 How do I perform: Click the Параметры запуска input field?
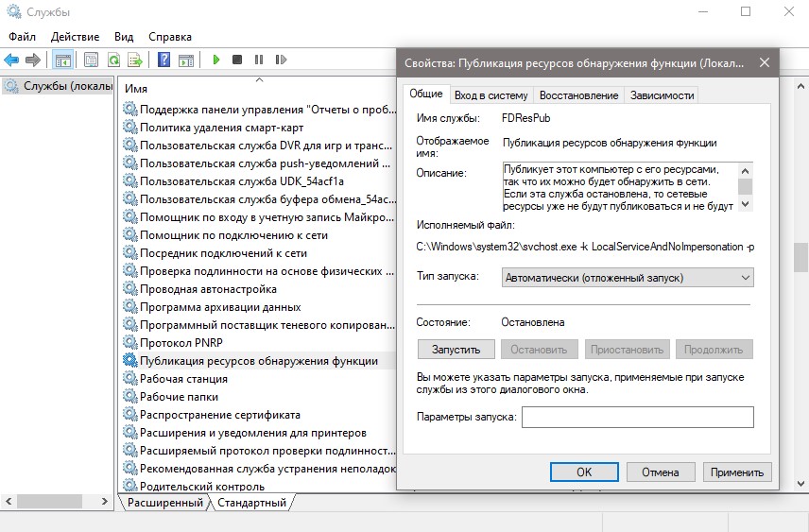pyautogui.click(x=638, y=417)
